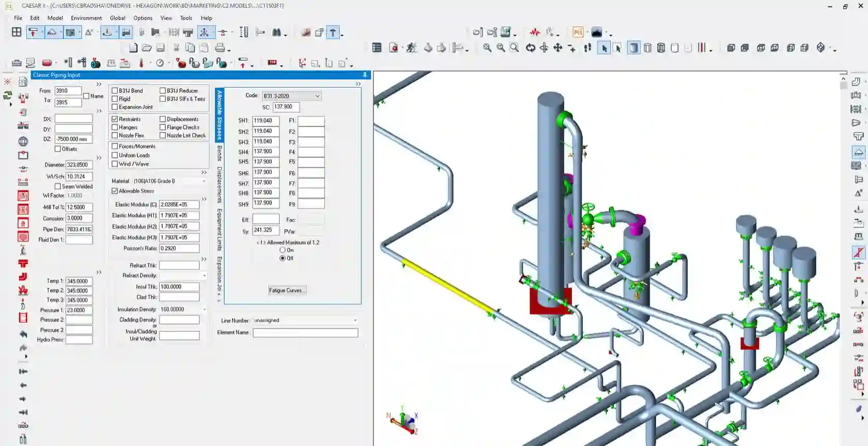The image size is (868, 446).
Task: Switch to the vertical Bends tab
Action: coord(220,153)
